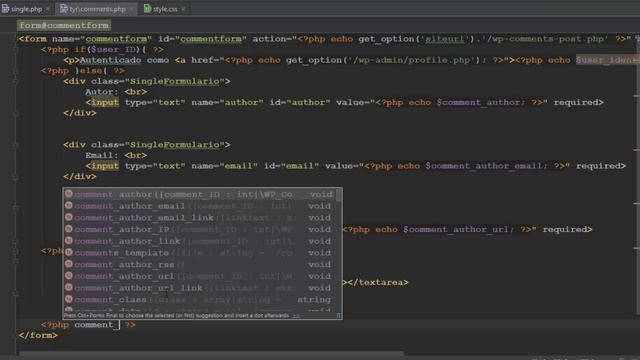Viewport: 640px width, 360px height.
Task: Click the closing </form> tag
Action: [38, 336]
